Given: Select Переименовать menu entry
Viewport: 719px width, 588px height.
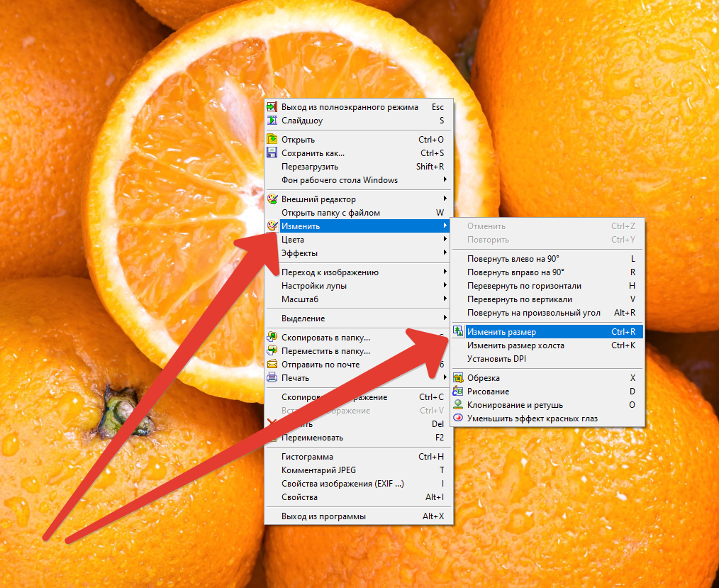Looking at the screenshot, I should pyautogui.click(x=359, y=438).
